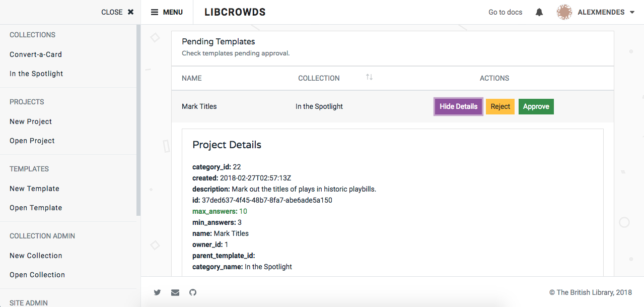This screenshot has height=307, width=644.
Task: Click the ALEXMENDES avatar image
Action: click(x=564, y=12)
